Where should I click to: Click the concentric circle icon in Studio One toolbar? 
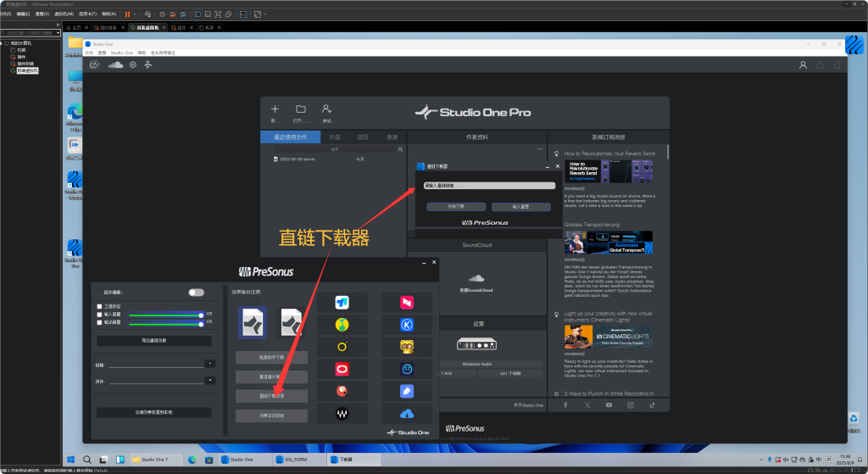click(133, 64)
